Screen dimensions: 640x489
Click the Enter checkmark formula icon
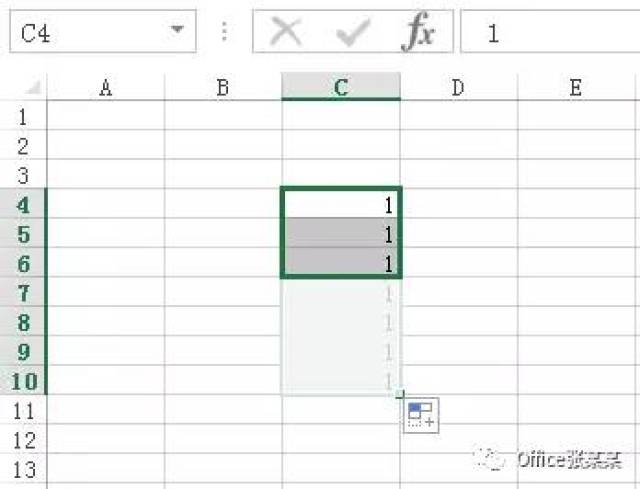coord(353,33)
